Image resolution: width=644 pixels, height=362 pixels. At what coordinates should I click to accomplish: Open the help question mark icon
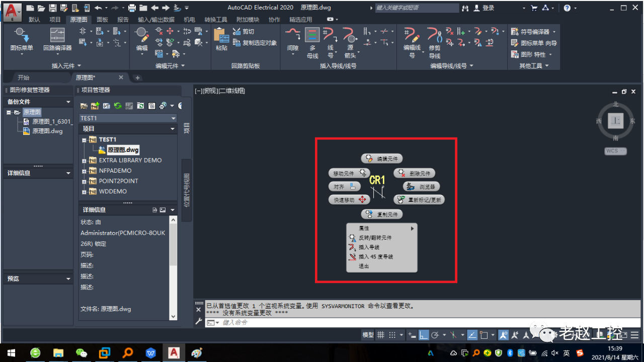(567, 8)
